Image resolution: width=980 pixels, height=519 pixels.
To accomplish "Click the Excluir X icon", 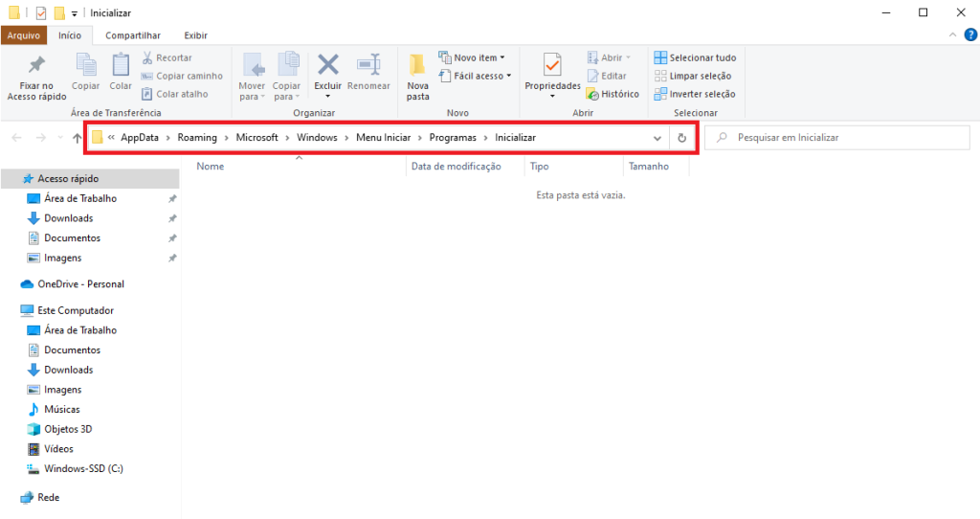I will tap(328, 64).
